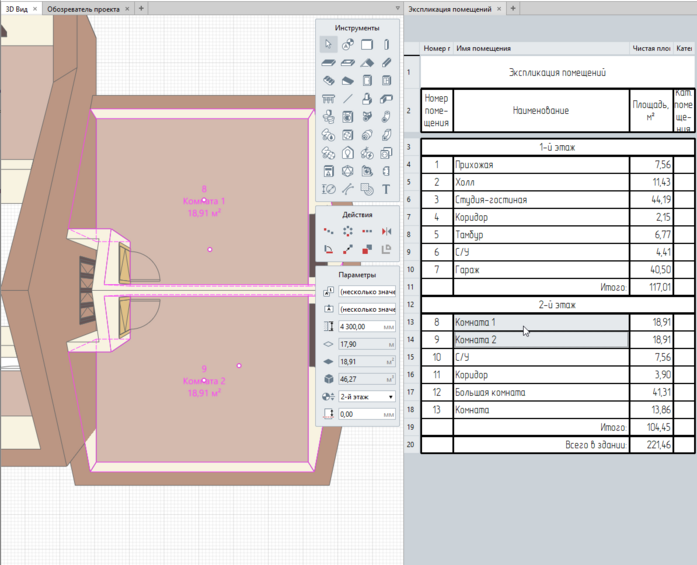The width and height of the screenshot is (697, 565).
Task: Click the Mirror action icon
Action: click(386, 231)
